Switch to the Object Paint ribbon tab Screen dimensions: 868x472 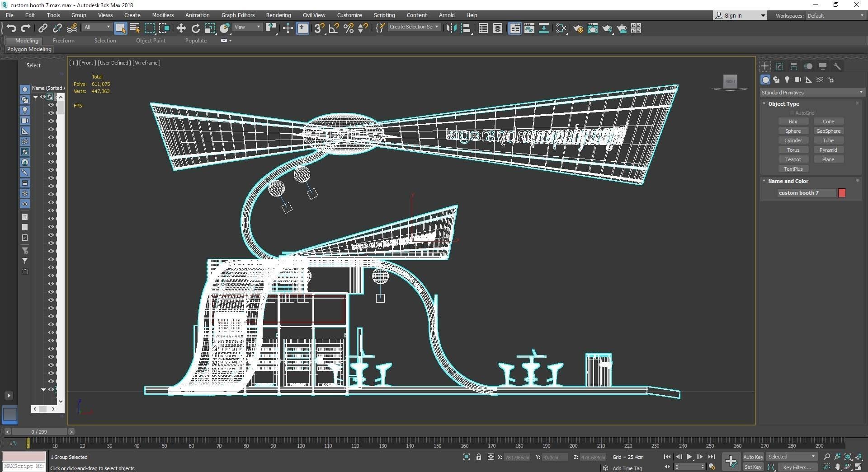coord(151,41)
